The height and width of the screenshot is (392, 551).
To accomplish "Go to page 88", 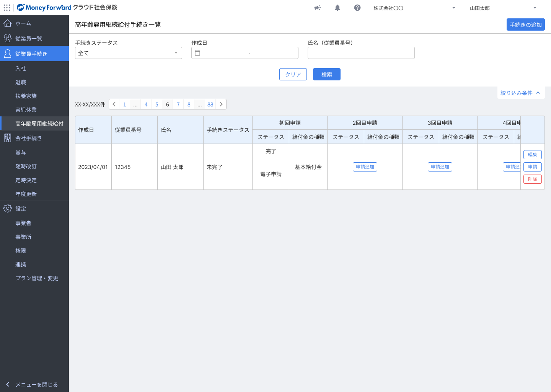I will tap(210, 104).
